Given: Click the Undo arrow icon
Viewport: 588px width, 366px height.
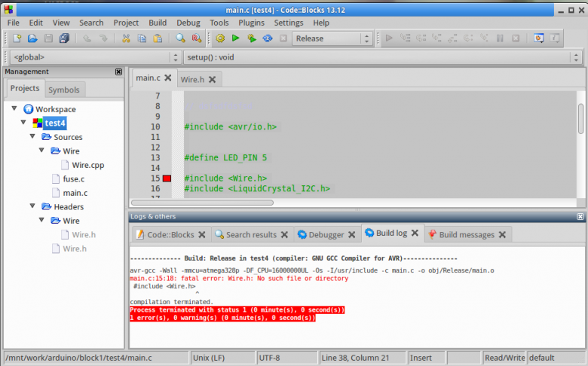Looking at the screenshot, I should point(87,38).
